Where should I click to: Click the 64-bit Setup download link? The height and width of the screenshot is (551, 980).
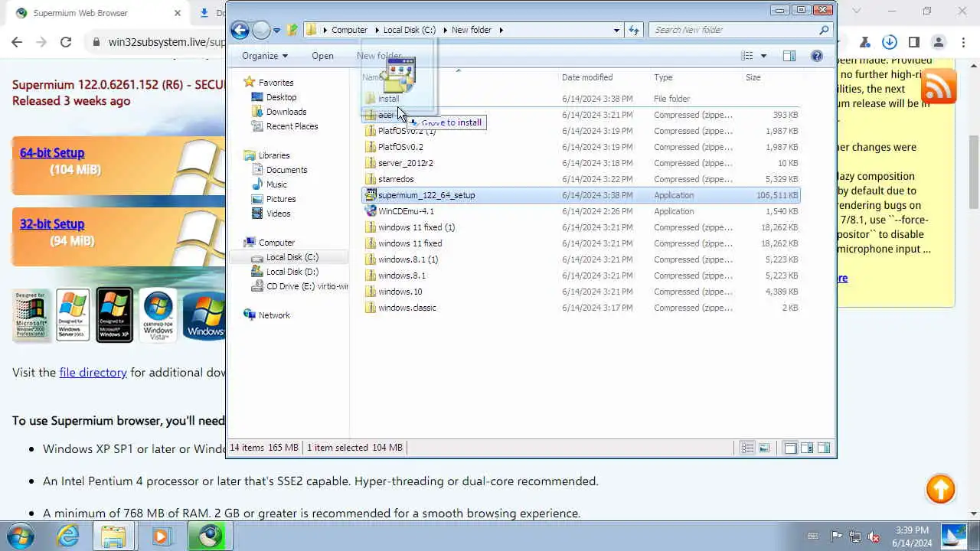[x=52, y=153]
